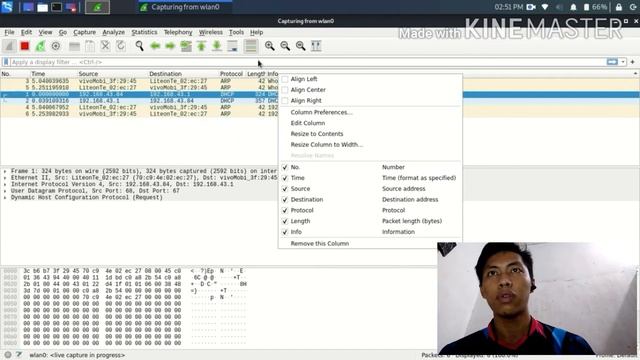
Task: Toggle packet list colorization
Action: (251, 46)
